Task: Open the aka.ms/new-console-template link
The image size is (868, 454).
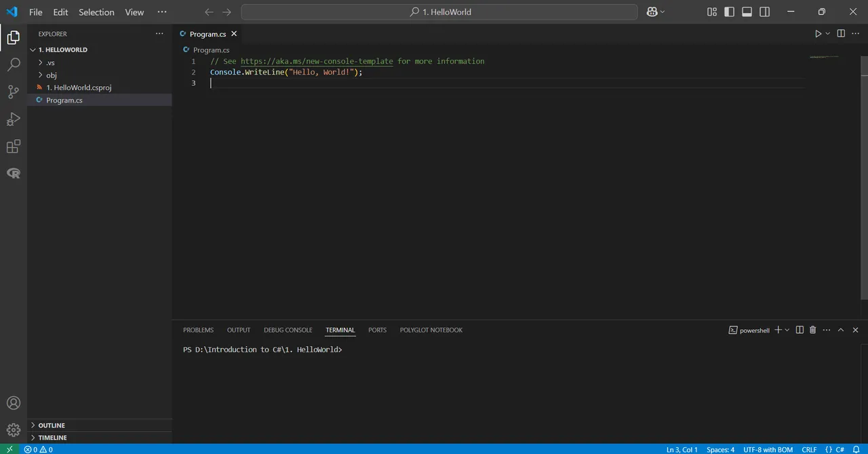Action: point(317,61)
